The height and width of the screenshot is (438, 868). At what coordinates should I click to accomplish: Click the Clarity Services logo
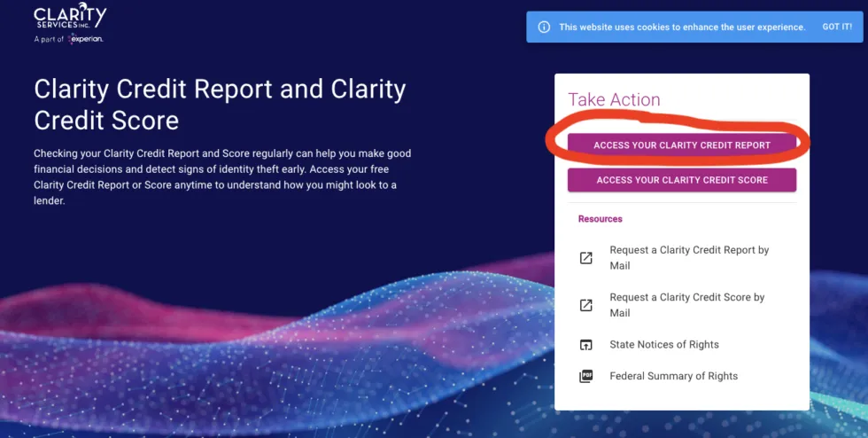click(70, 16)
